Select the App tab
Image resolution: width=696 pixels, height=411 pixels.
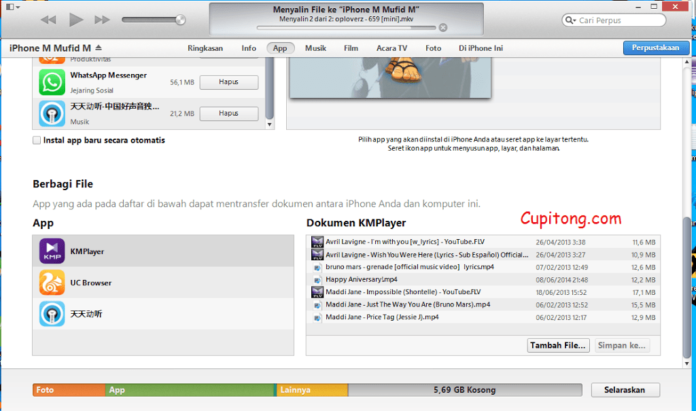click(280, 48)
